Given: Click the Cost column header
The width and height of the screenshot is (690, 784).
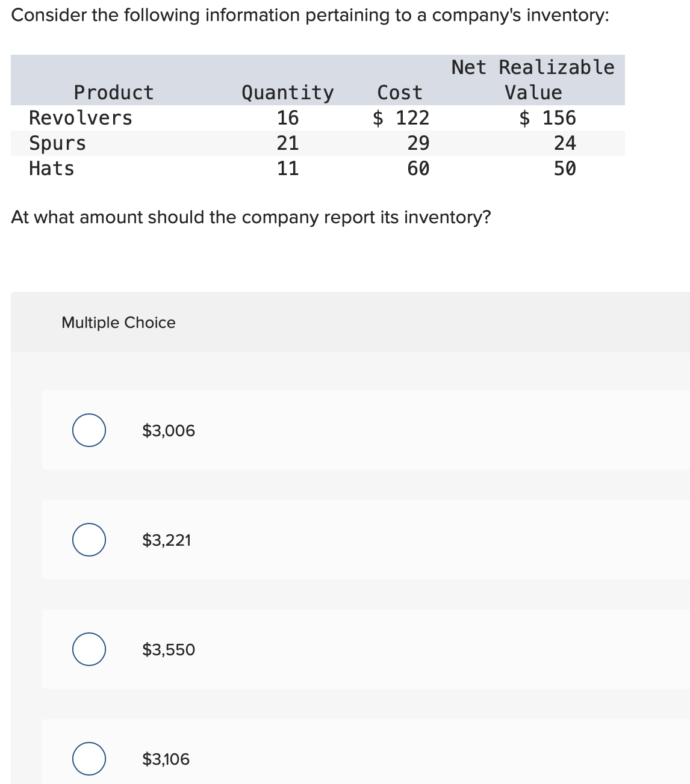Looking at the screenshot, I should (x=400, y=92).
